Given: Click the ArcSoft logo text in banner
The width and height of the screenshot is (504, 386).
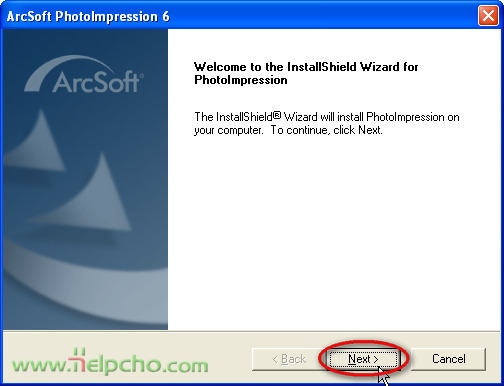Looking at the screenshot, I should pyautogui.click(x=97, y=82).
